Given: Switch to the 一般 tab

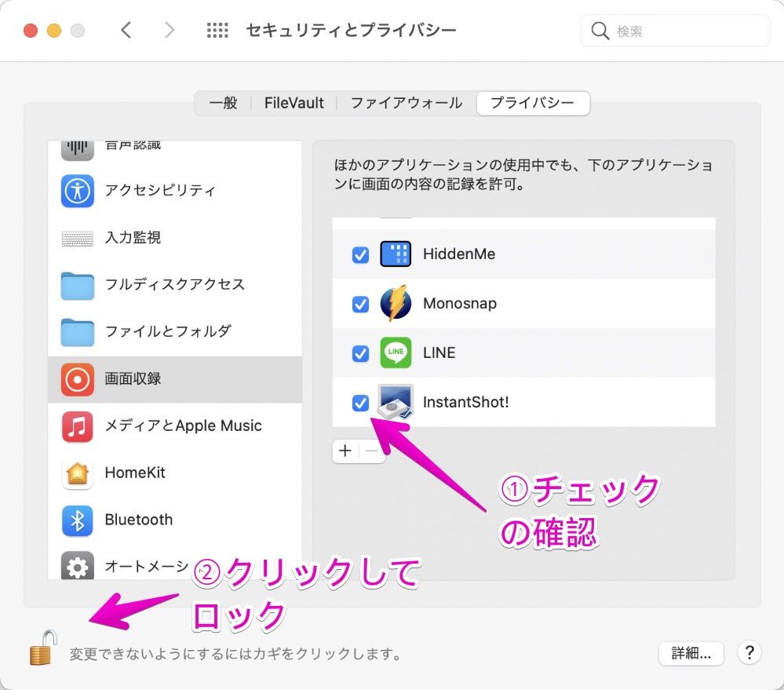Looking at the screenshot, I should click(x=223, y=103).
